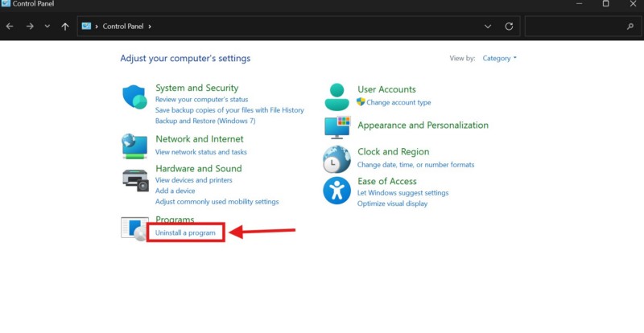Click the User Accounts person icon
The image size is (644, 333).
(x=336, y=97)
